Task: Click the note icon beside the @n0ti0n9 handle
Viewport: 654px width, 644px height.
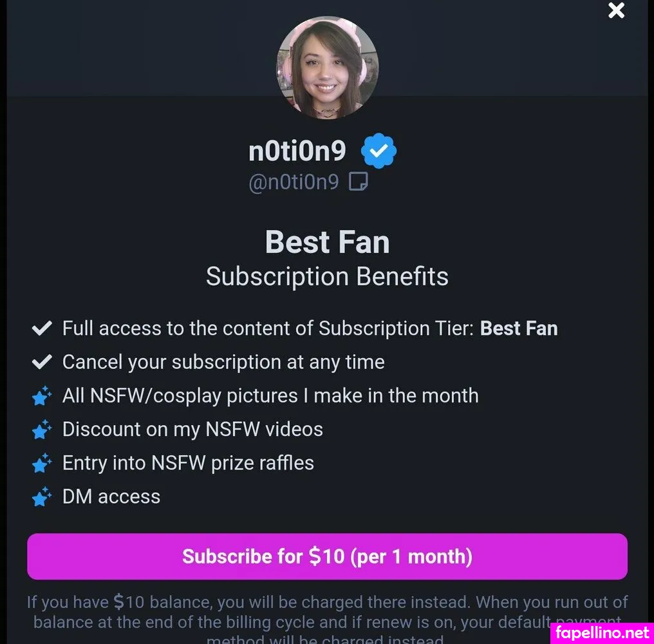Action: tap(358, 182)
